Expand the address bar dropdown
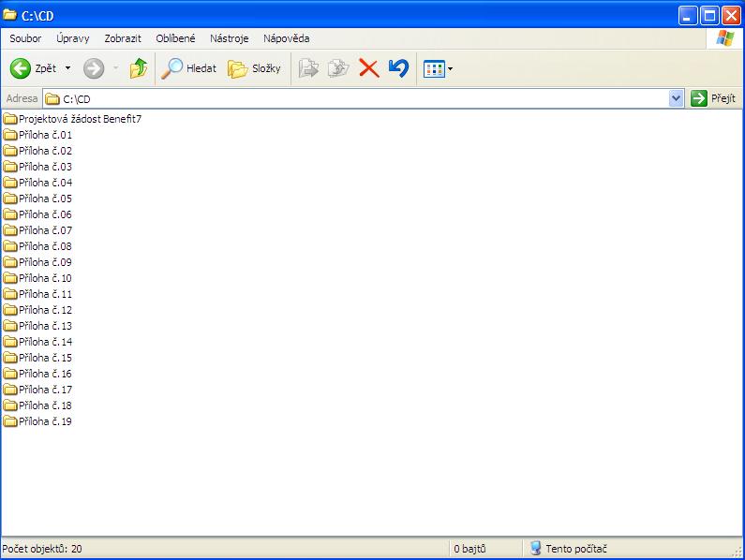This screenshot has height=560, width=745. [x=677, y=98]
